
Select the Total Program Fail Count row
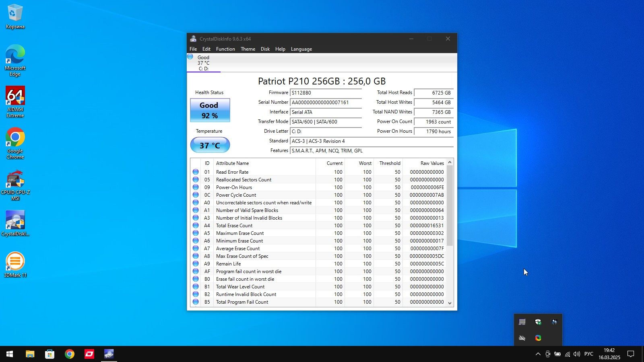tap(318, 302)
